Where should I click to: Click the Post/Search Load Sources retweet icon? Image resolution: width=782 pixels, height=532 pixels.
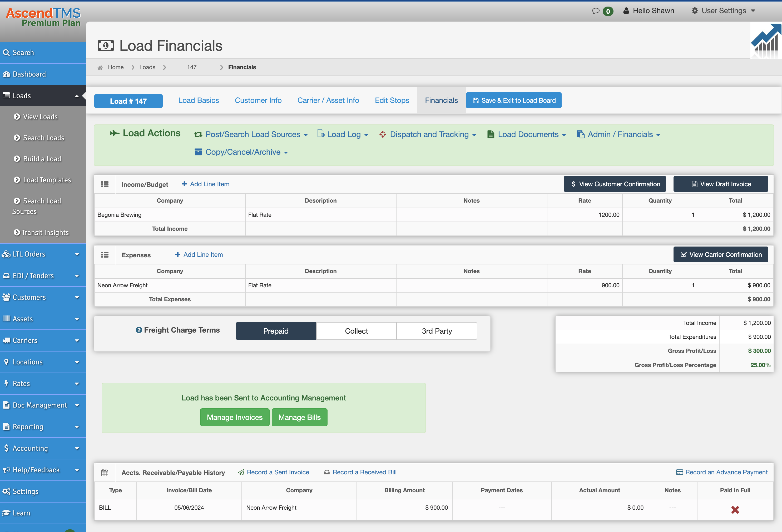click(198, 134)
